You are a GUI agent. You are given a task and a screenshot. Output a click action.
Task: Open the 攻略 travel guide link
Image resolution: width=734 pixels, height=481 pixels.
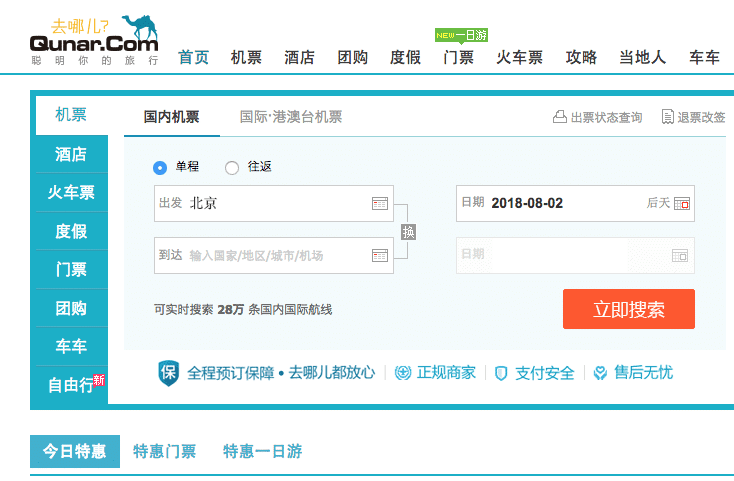pos(581,57)
